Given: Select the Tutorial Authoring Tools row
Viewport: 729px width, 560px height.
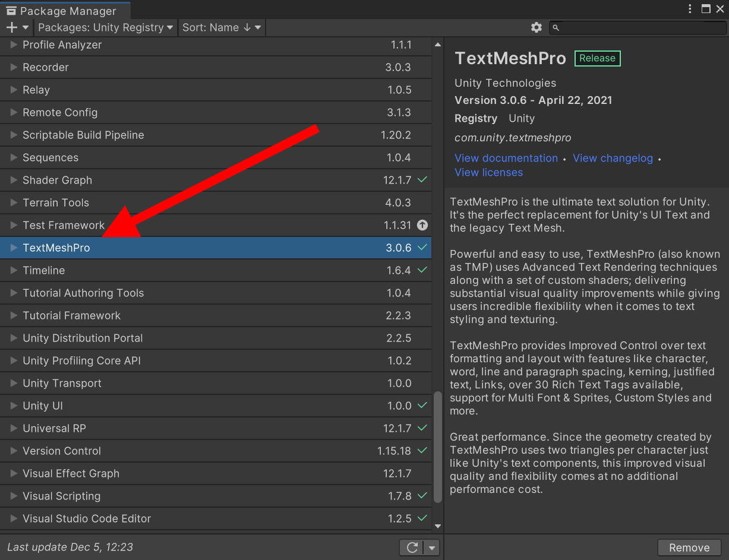Looking at the screenshot, I should [x=216, y=293].
